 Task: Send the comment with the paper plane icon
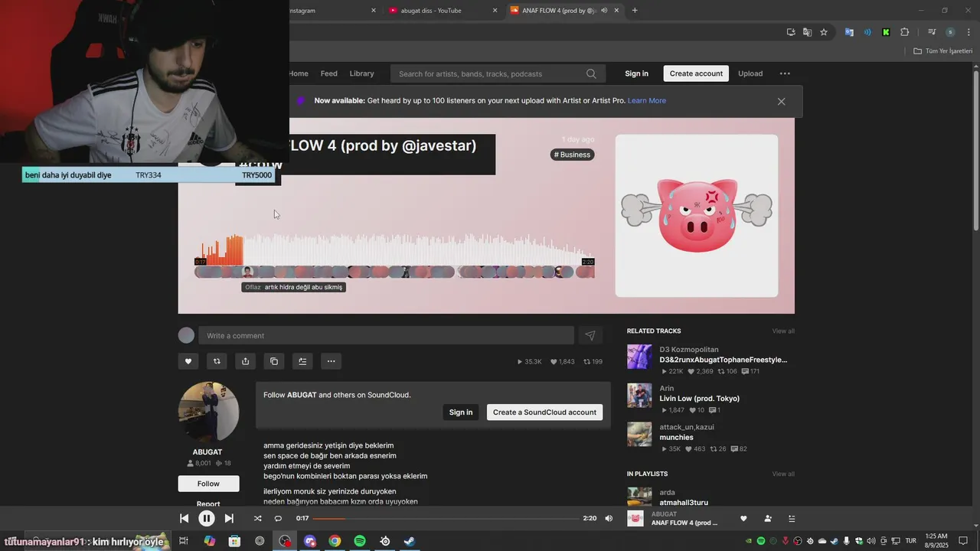590,335
